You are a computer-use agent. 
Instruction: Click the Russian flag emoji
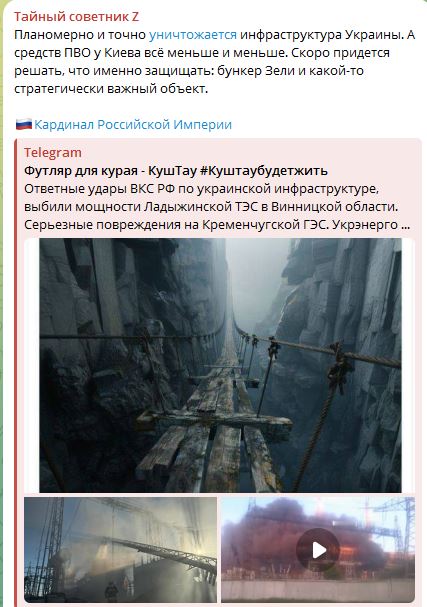point(24,124)
